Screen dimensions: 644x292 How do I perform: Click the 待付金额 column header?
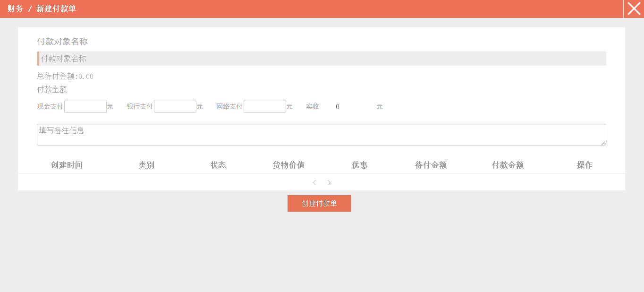pyautogui.click(x=431, y=165)
